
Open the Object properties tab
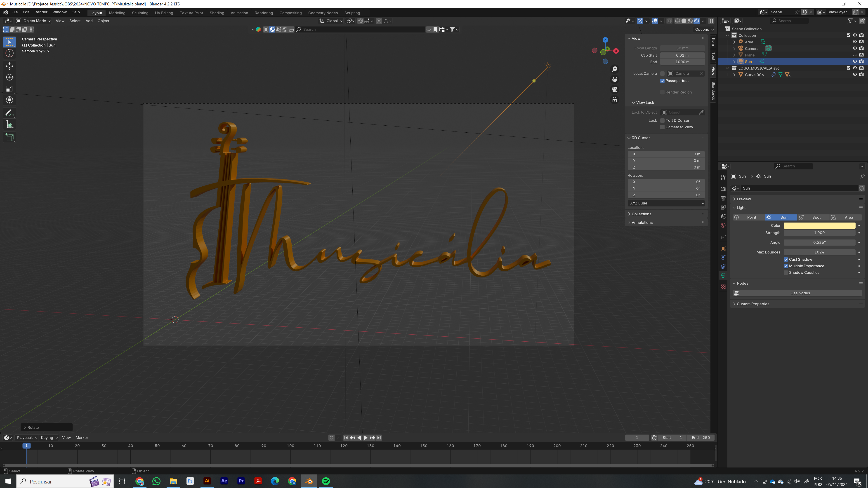[x=723, y=248]
